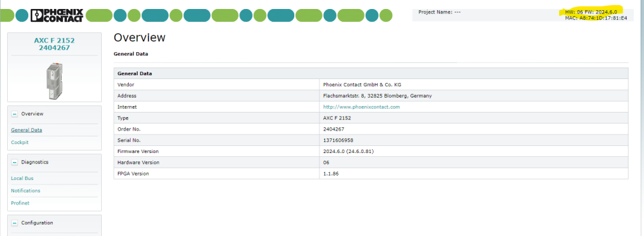The width and height of the screenshot is (644, 236).
Task: Open Profinet diagnostics
Action: [x=20, y=203]
